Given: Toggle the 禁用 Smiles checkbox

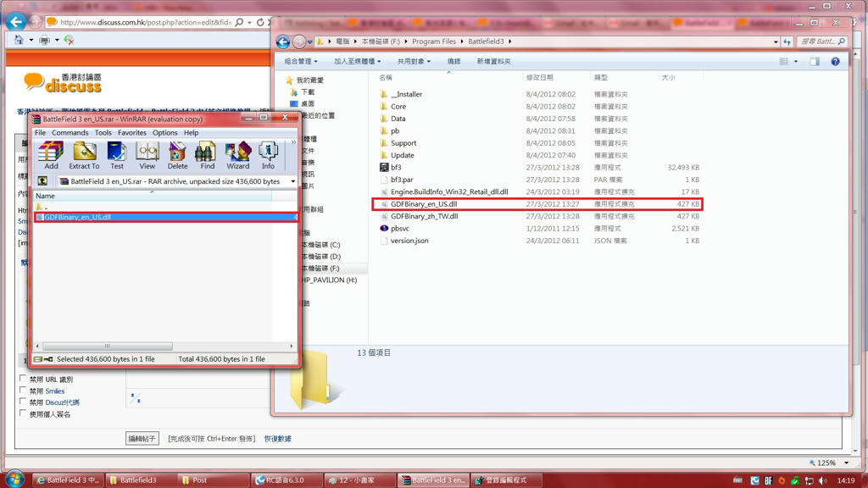Looking at the screenshot, I should click(x=23, y=390).
